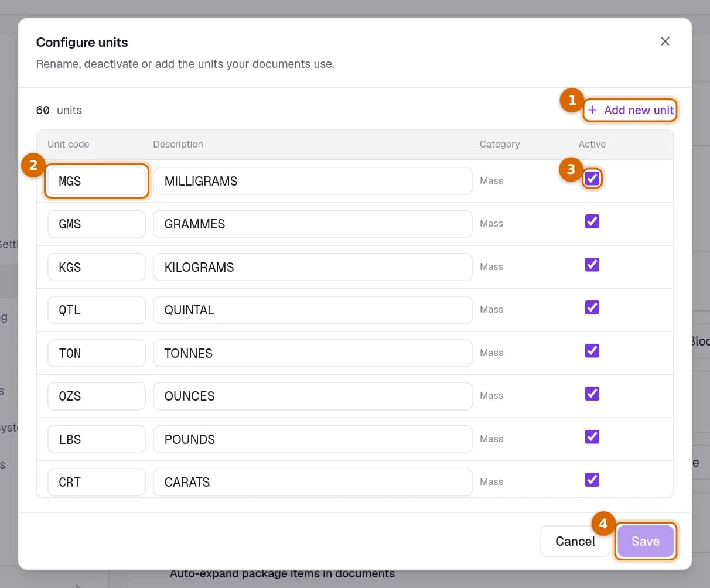Uncheck Active for the MILLIGRAMS unit
The width and height of the screenshot is (710, 588).
pyautogui.click(x=592, y=178)
